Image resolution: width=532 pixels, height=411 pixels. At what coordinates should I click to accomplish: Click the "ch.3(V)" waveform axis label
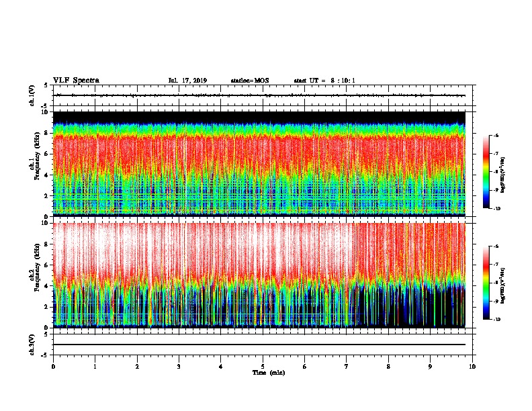[32, 345]
